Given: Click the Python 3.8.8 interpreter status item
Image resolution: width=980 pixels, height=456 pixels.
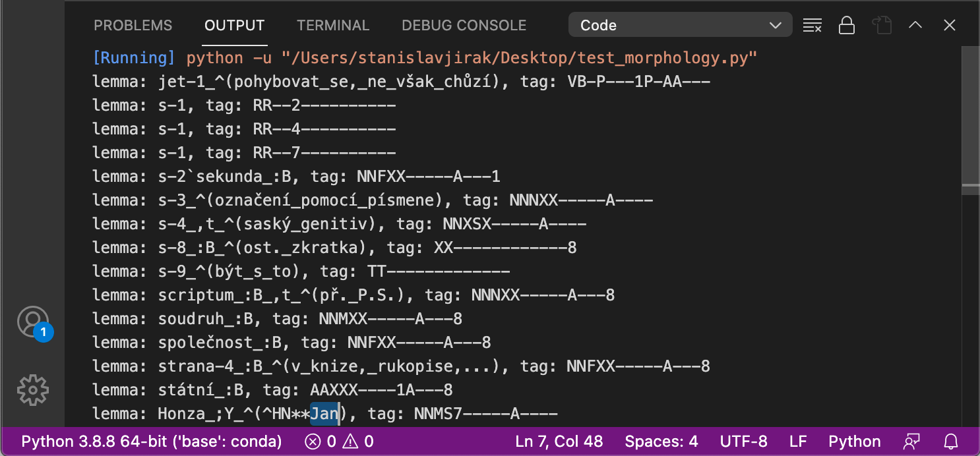Looking at the screenshot, I should point(152,442).
